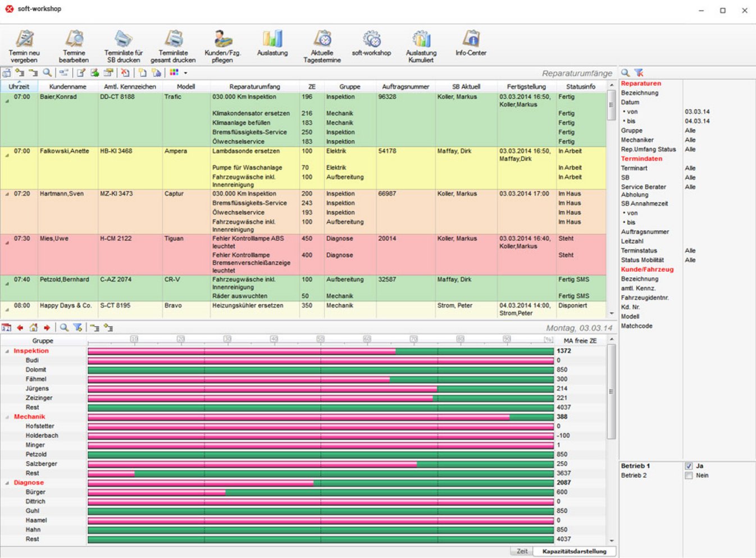The height and width of the screenshot is (558, 756).
Task: Click Auslastung Kumuliert icon
Action: point(421,39)
